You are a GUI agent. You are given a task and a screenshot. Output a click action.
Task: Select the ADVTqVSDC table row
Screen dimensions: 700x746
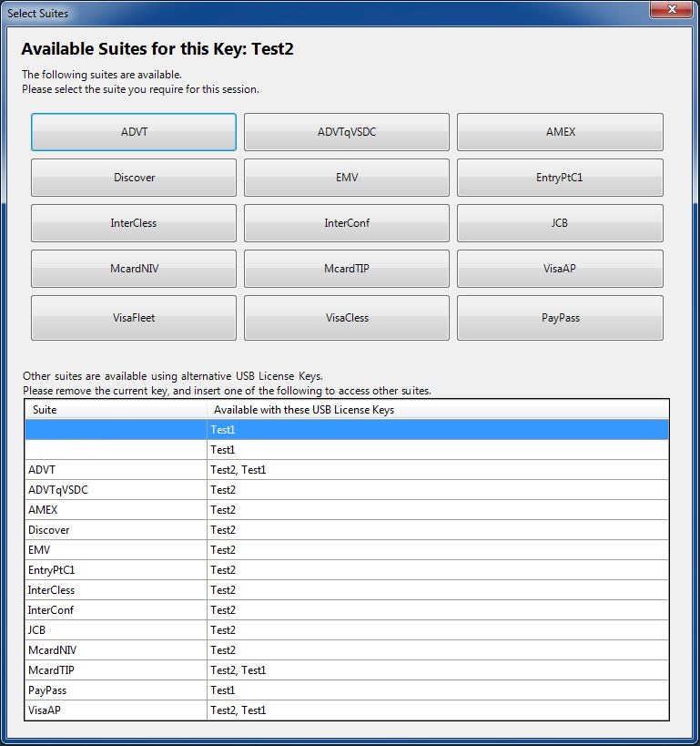pyautogui.click(x=347, y=489)
